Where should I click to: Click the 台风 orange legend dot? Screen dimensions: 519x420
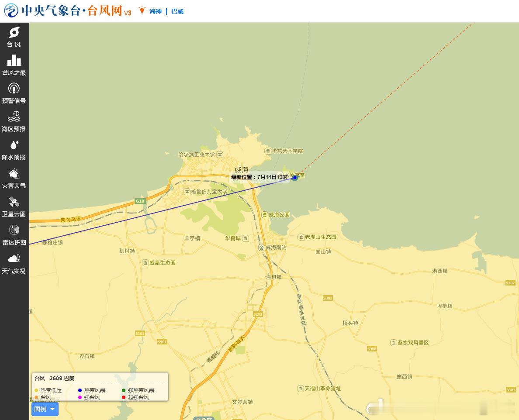point(36,397)
